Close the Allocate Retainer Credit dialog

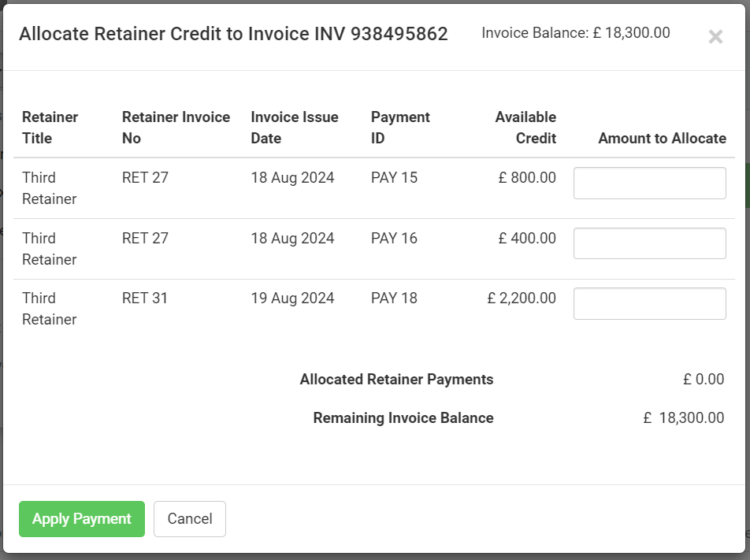[x=715, y=36]
